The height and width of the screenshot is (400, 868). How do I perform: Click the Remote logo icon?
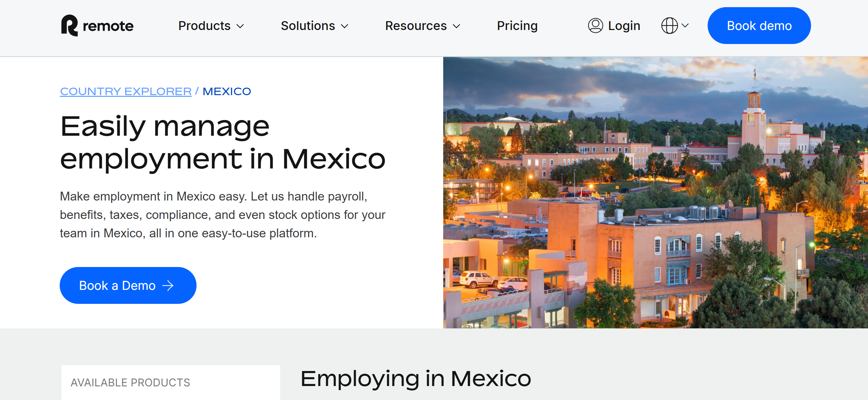click(x=70, y=26)
